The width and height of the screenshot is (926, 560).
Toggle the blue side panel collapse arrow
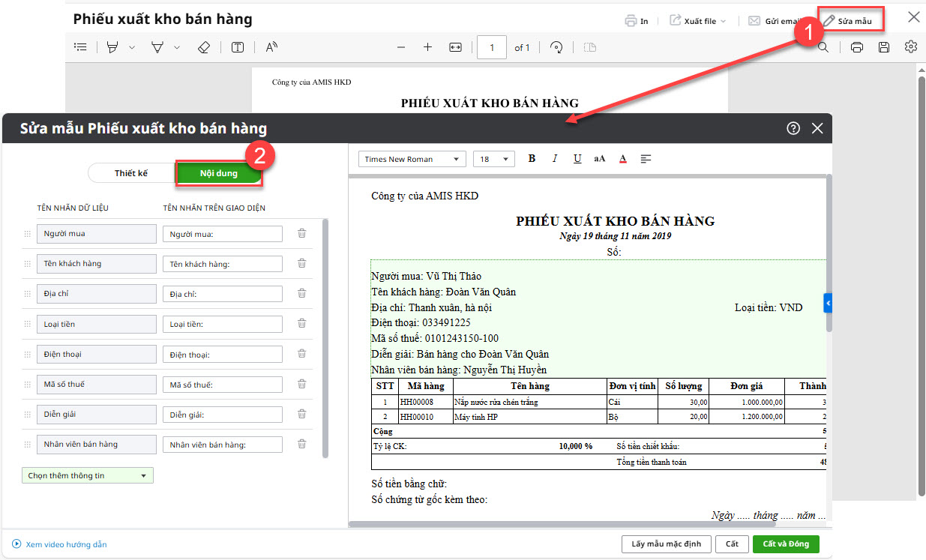(x=828, y=303)
